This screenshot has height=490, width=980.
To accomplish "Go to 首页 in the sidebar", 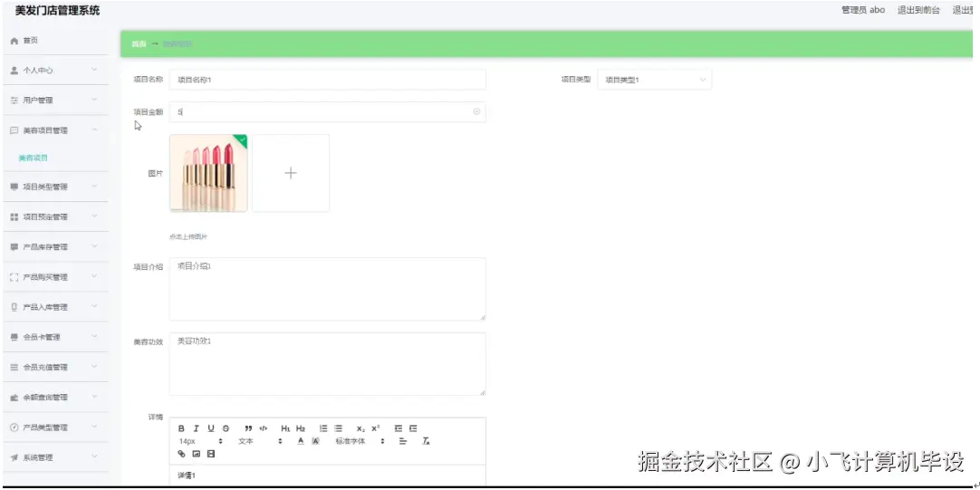I will click(x=54, y=41).
